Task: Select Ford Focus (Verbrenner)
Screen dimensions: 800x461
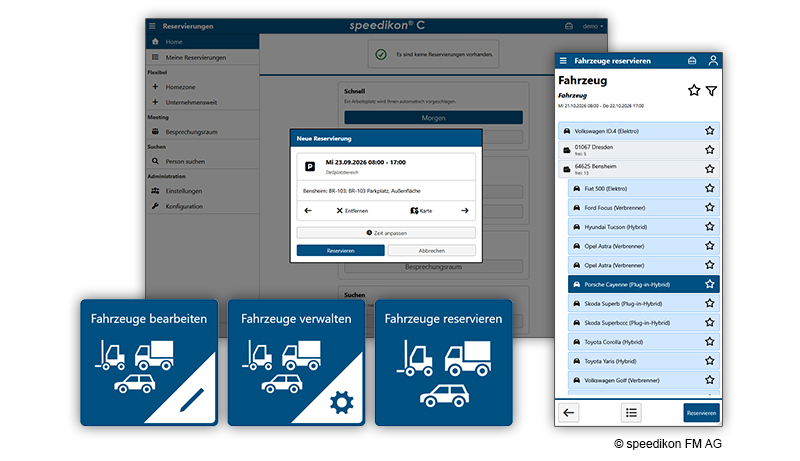Action: pos(644,208)
